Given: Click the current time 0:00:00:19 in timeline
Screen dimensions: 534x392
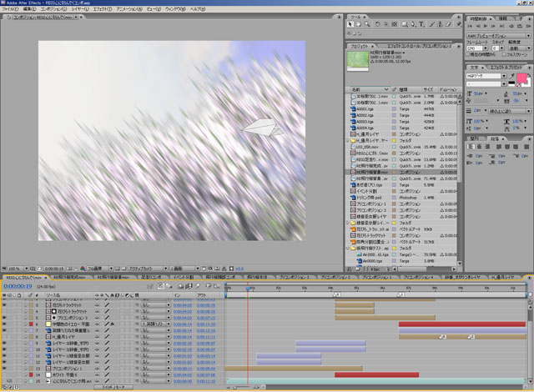Looking at the screenshot, I should tap(18, 286).
